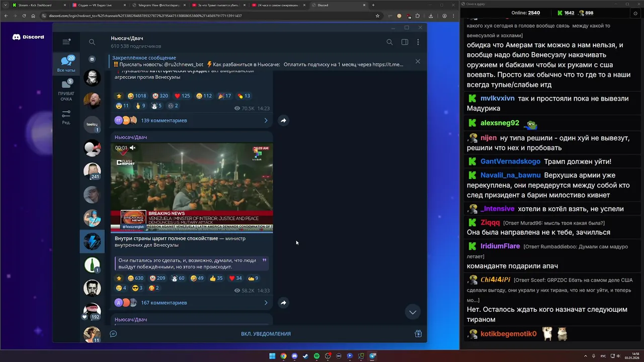Unmute the Venezuela breaking news video
This screenshot has width=644, height=362.
[132, 148]
